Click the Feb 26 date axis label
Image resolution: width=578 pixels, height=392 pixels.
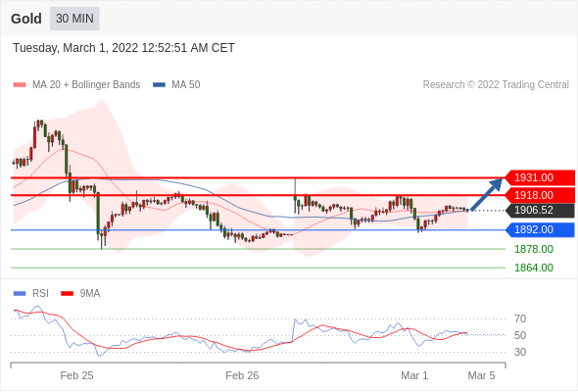point(242,375)
